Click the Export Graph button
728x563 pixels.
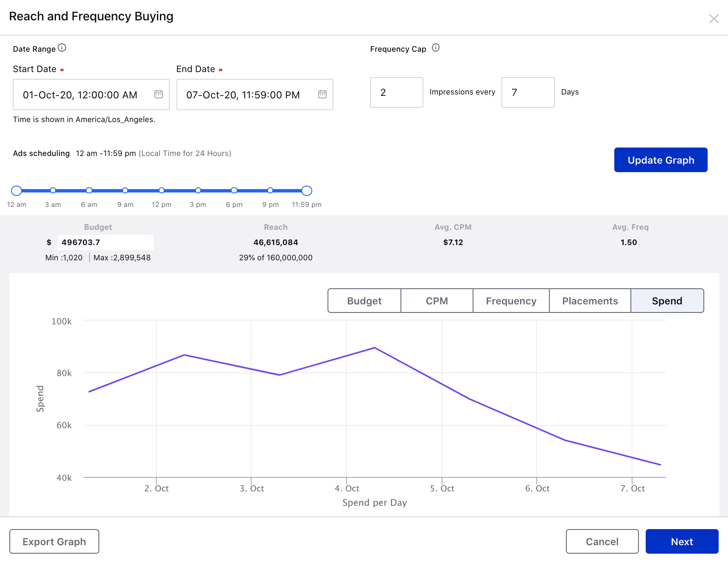(x=54, y=541)
